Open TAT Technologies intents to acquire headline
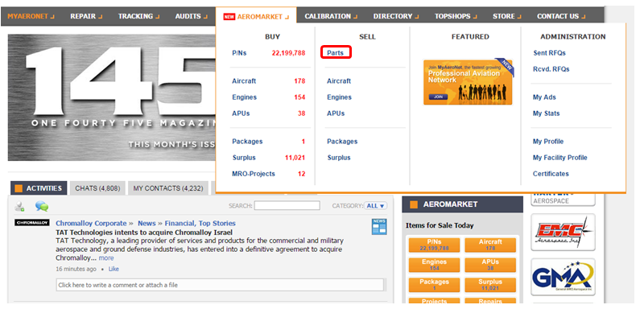 pos(144,233)
